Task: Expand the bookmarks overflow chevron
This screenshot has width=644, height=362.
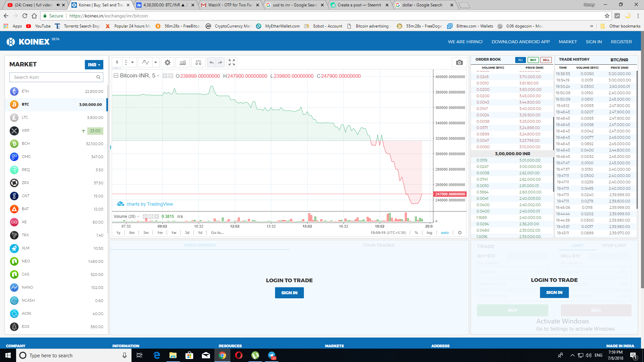Action: click(x=591, y=26)
